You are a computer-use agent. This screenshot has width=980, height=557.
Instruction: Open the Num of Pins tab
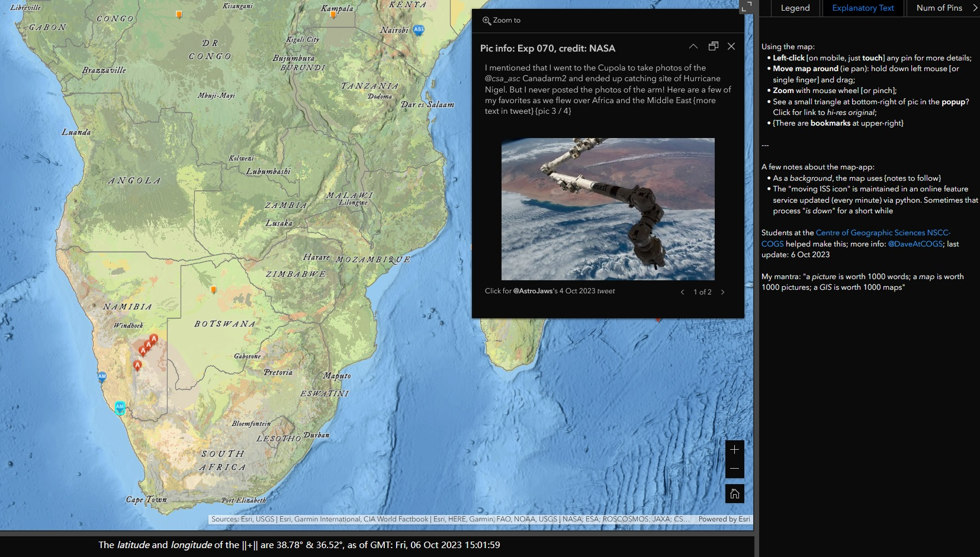point(939,8)
